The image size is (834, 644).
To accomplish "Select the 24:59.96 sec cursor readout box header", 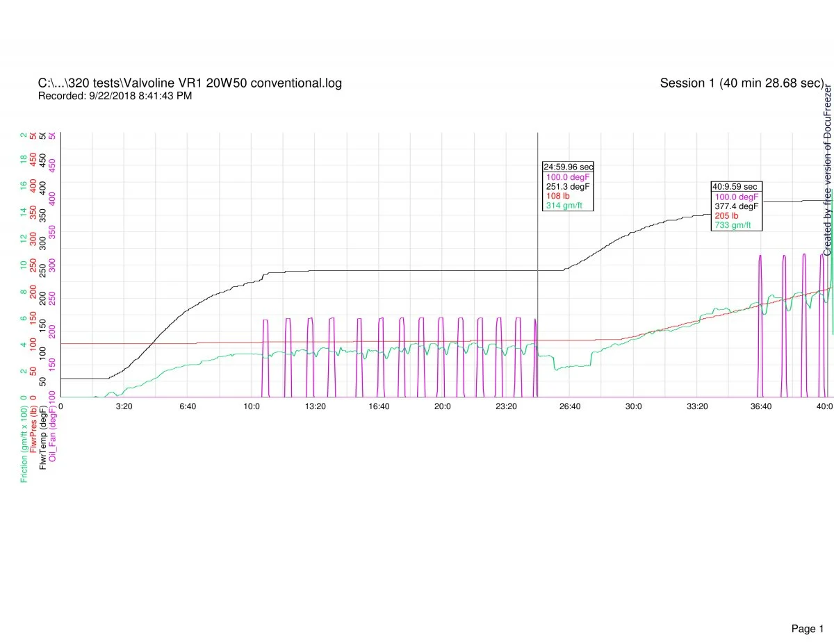I will pos(569,167).
